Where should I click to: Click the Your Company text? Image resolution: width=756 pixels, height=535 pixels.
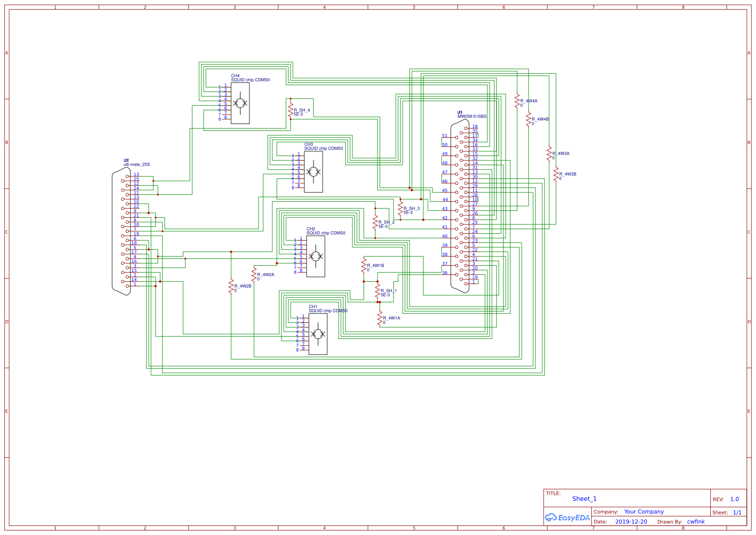[643, 512]
